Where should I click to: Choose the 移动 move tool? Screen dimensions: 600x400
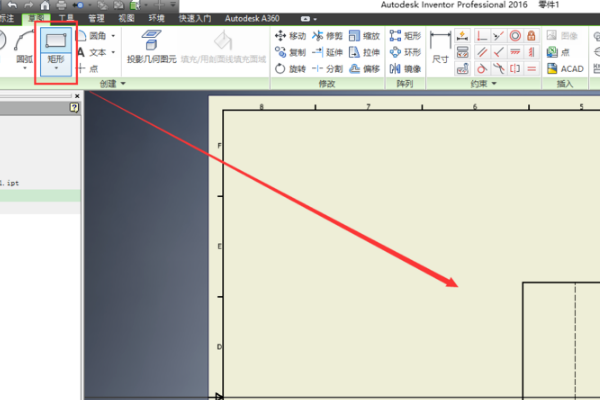290,36
